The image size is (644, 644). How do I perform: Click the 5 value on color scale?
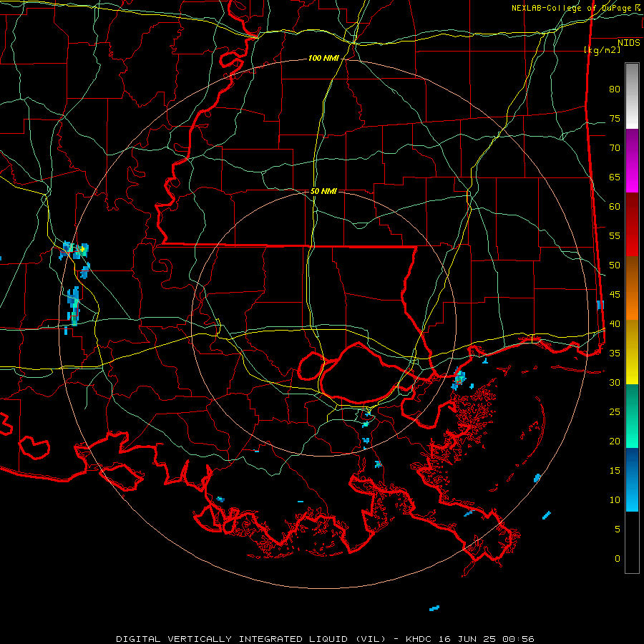point(618,530)
